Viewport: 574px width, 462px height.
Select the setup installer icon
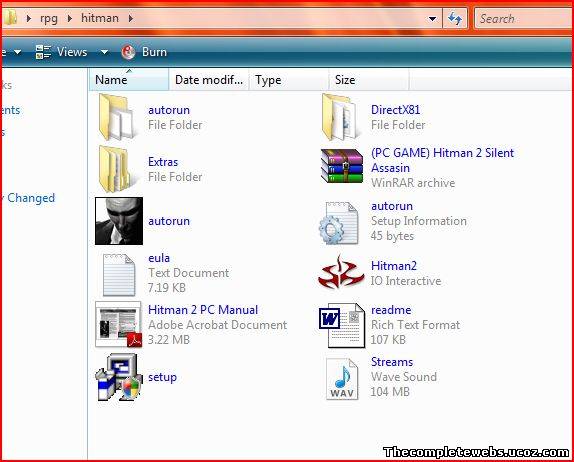click(x=119, y=377)
